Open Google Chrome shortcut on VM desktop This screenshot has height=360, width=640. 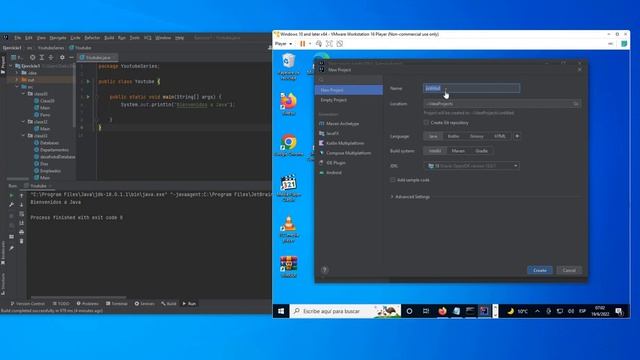[x=289, y=145]
